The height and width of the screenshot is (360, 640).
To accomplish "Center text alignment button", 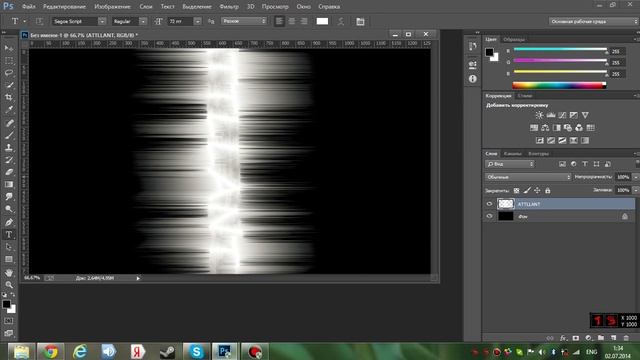I will (291, 21).
